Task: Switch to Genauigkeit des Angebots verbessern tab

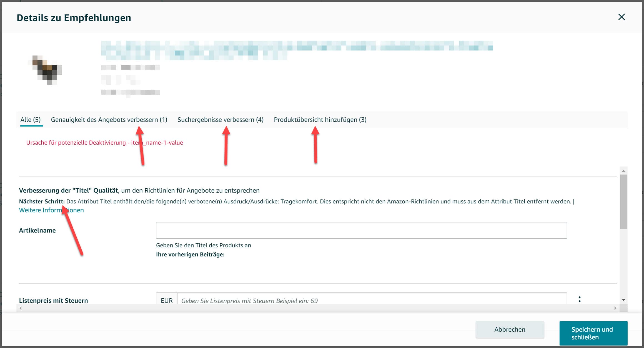Action: click(x=109, y=120)
